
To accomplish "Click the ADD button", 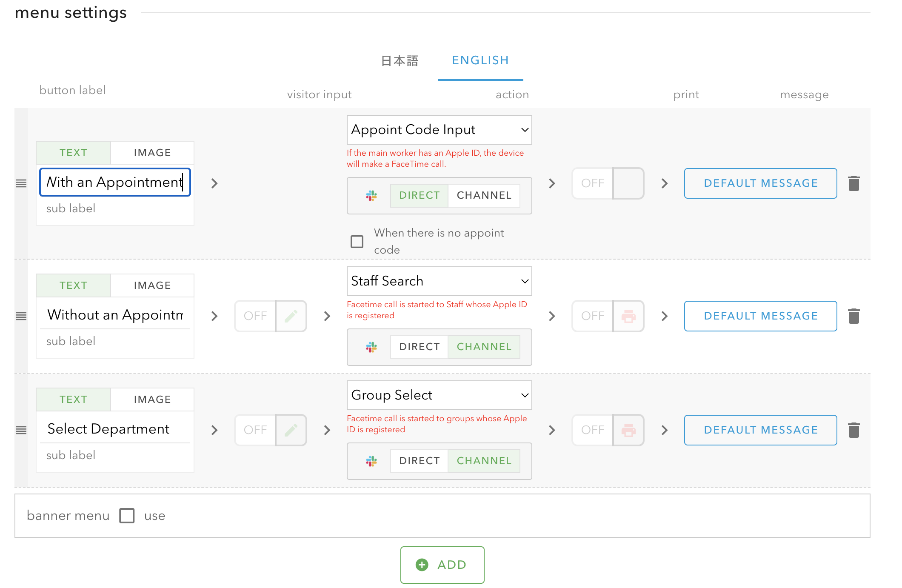I will [x=442, y=565].
